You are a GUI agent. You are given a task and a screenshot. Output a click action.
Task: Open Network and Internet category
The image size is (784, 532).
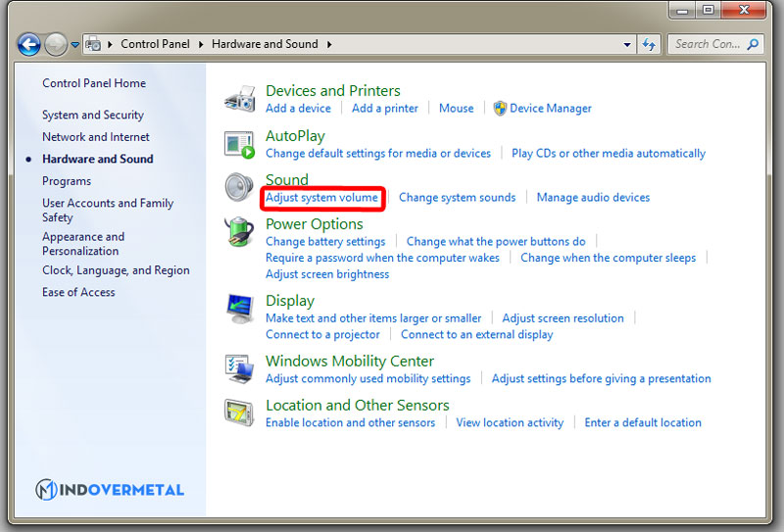(96, 137)
